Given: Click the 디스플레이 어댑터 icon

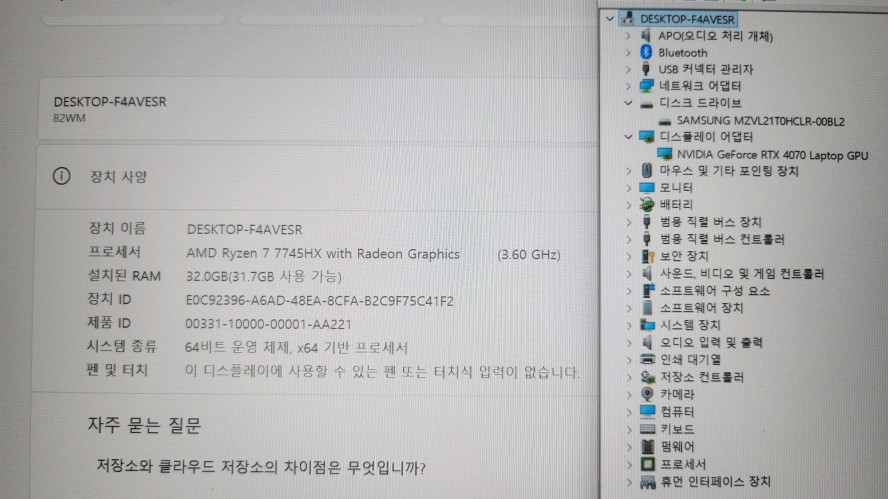Looking at the screenshot, I should tap(647, 137).
